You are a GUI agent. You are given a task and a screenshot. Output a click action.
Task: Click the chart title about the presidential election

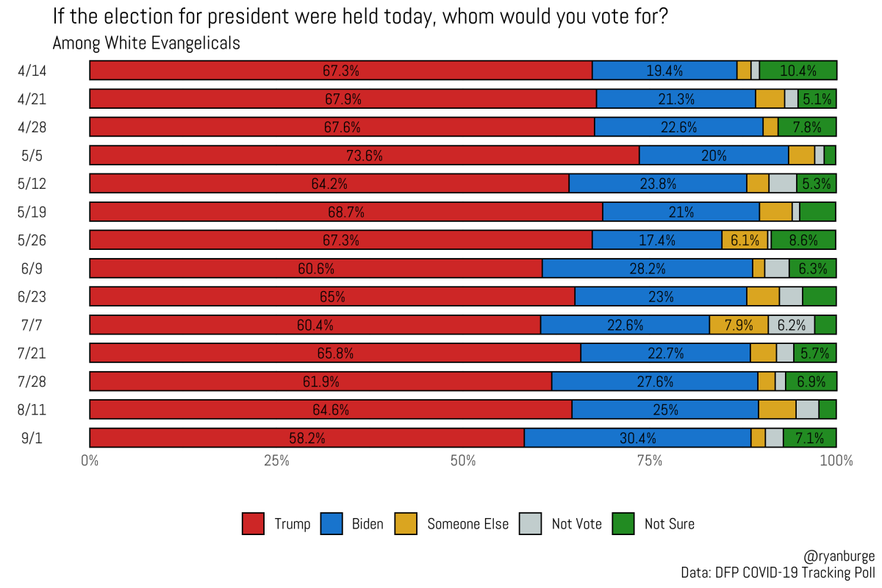coord(360,18)
